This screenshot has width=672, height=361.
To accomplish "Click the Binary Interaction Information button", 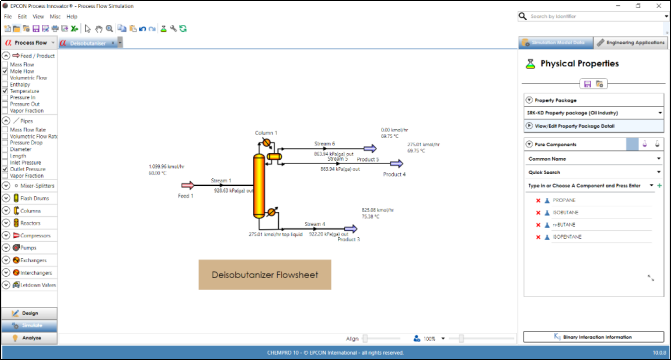I will click(x=594, y=337).
